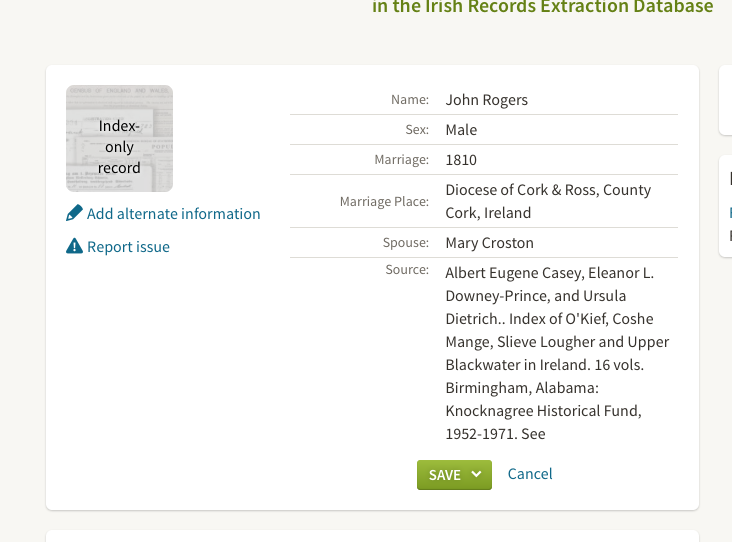
Task: Click the warning triangle Report issue icon
Action: (x=74, y=247)
